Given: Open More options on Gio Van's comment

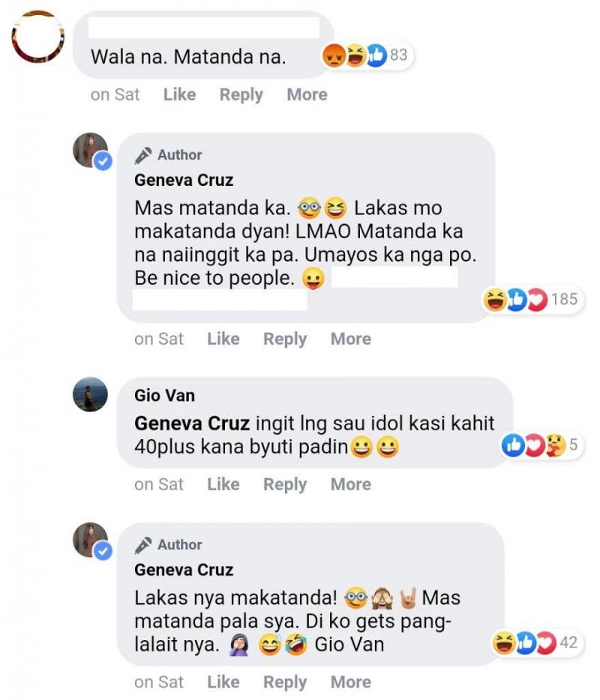Looking at the screenshot, I should click(350, 484).
